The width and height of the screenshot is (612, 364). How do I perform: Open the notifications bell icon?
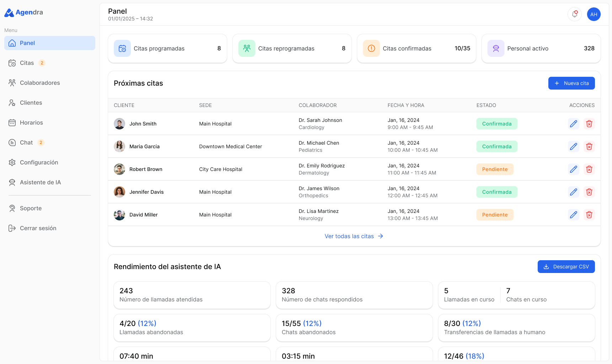tap(575, 14)
